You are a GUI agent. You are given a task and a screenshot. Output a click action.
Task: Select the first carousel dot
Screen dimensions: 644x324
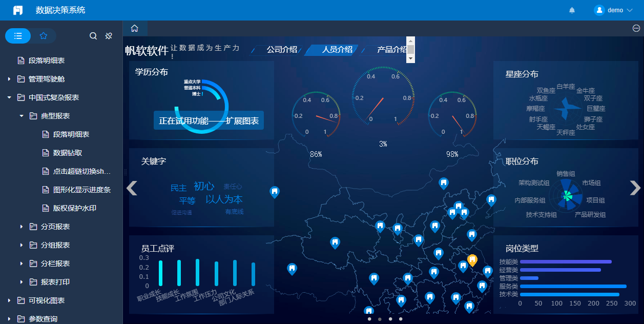pos(369,319)
